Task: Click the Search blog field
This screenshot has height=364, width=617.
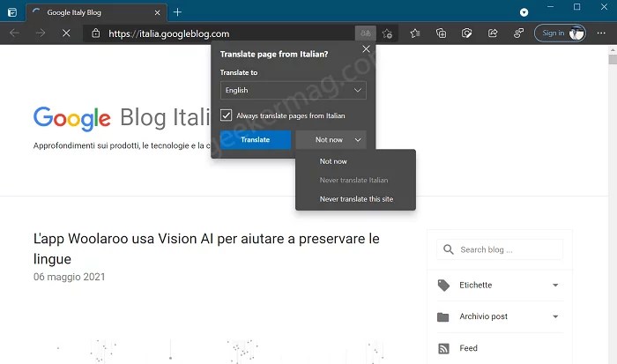Action: click(x=500, y=249)
